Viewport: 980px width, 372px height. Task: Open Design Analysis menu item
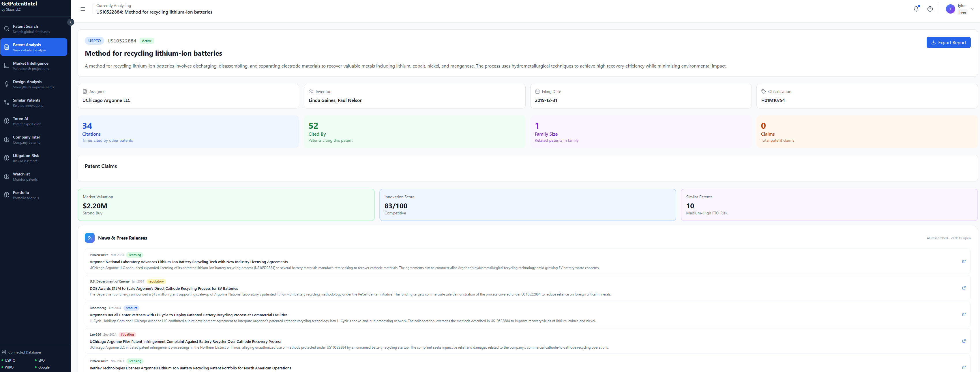[x=34, y=84]
